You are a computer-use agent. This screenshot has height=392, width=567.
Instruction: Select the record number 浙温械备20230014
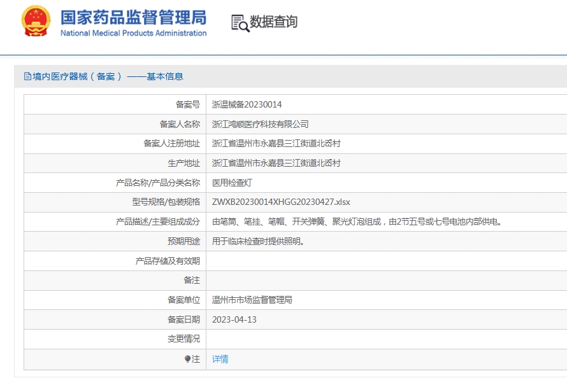tap(247, 104)
